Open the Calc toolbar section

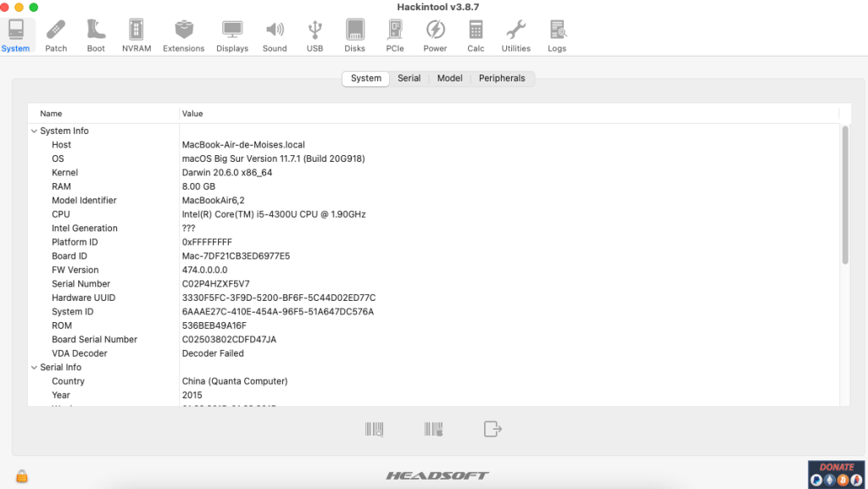[x=476, y=36]
